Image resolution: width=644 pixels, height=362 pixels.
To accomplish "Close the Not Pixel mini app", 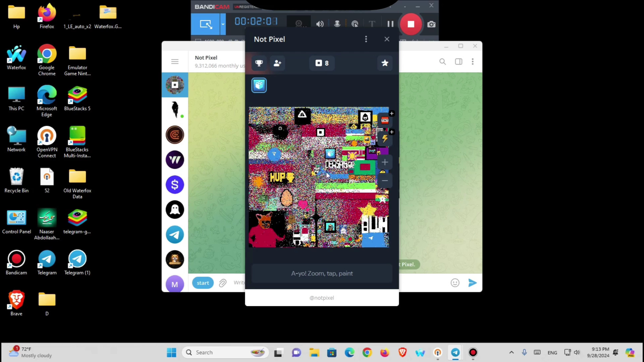I will (x=387, y=39).
